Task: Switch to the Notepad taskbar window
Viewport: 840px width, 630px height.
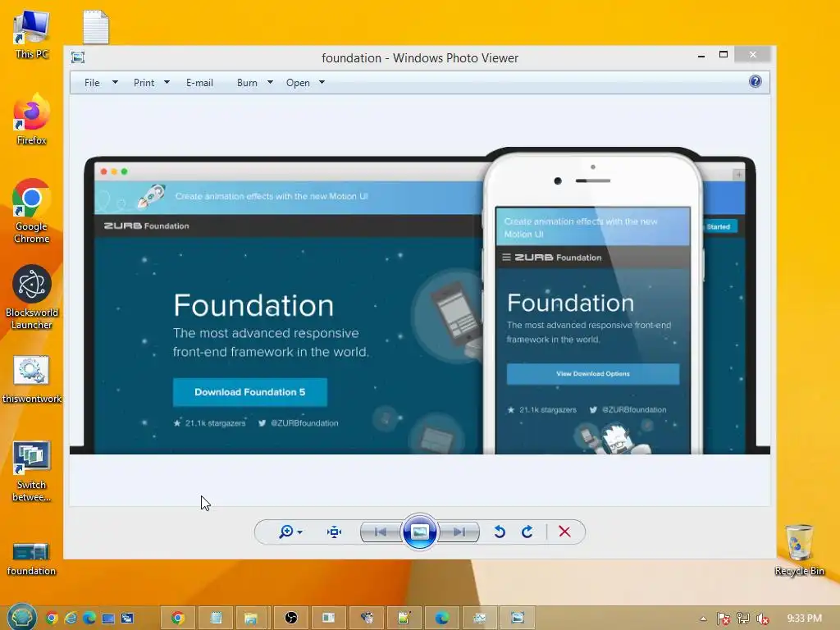Action: pos(216,619)
